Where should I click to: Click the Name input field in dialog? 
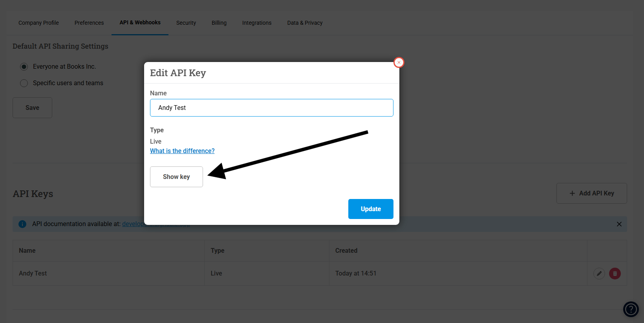(271, 108)
